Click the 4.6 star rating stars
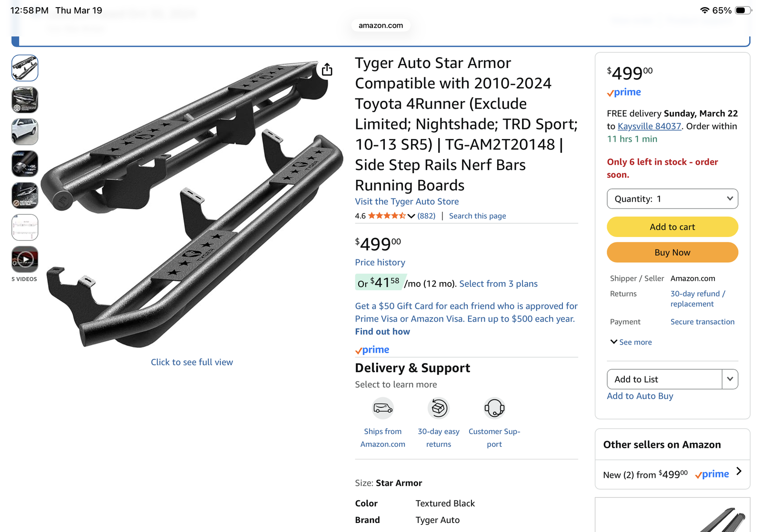The image size is (762, 532). coord(387,216)
